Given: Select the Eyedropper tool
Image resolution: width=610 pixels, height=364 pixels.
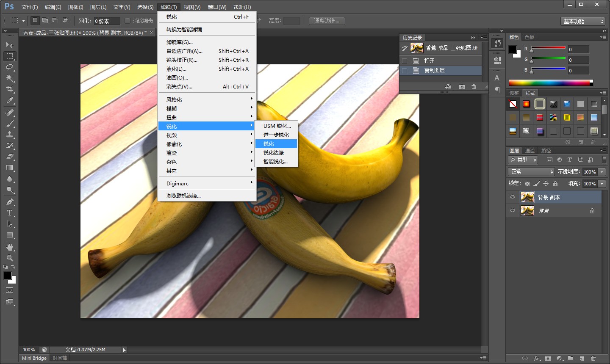Looking at the screenshot, I should click(x=10, y=100).
